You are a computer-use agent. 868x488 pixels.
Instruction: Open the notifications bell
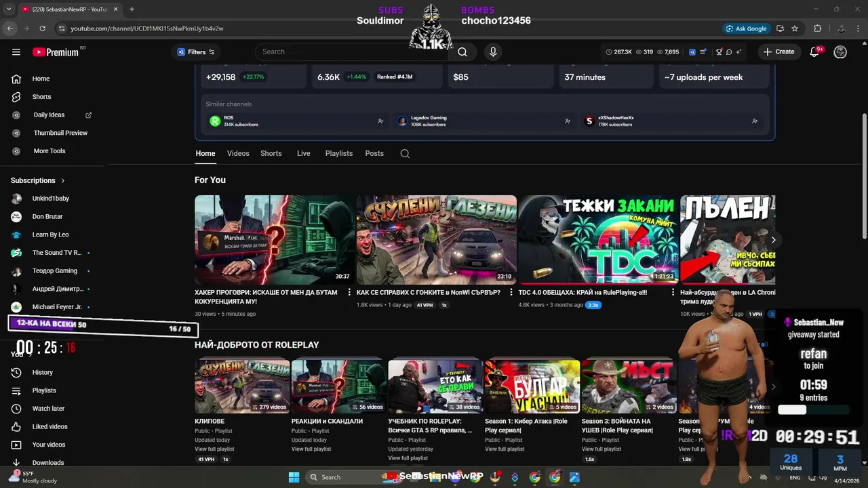[814, 52]
